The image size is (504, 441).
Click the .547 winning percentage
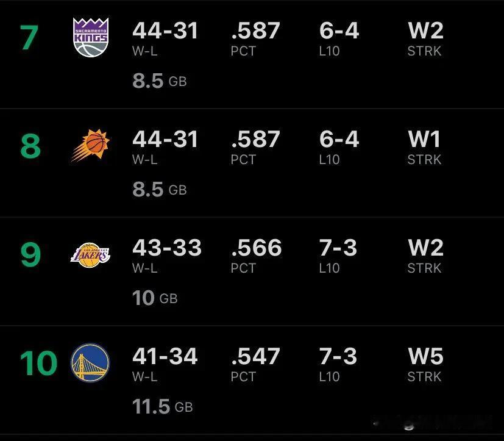(256, 356)
